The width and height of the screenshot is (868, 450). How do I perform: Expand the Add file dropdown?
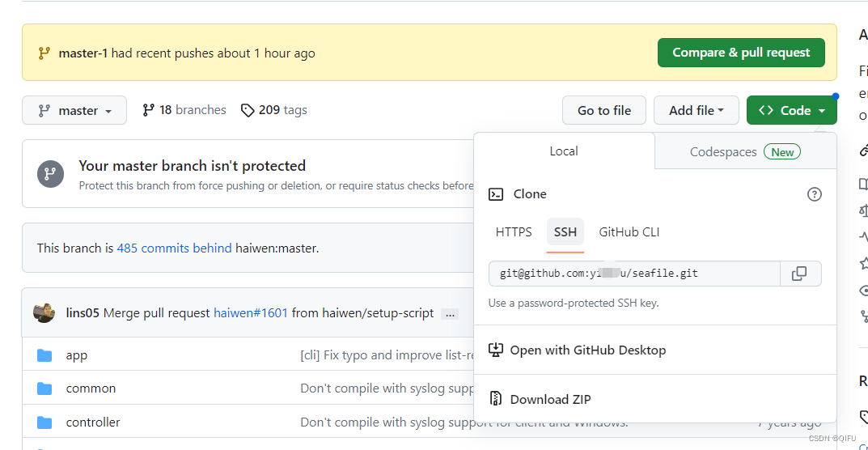[x=696, y=110]
